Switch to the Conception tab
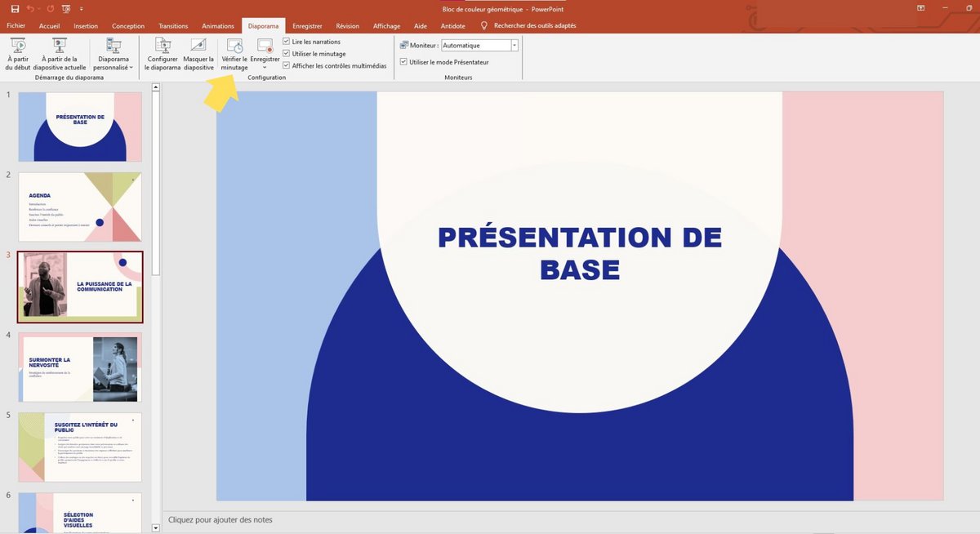The image size is (980, 534). tap(128, 26)
